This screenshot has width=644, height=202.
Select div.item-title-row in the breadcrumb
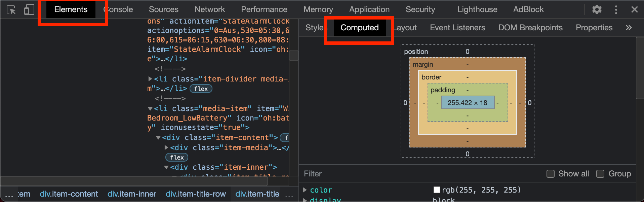[196, 194]
